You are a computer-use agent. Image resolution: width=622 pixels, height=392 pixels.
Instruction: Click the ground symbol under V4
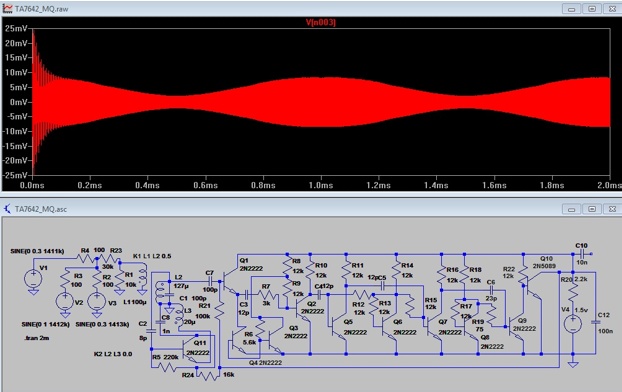[x=573, y=364]
